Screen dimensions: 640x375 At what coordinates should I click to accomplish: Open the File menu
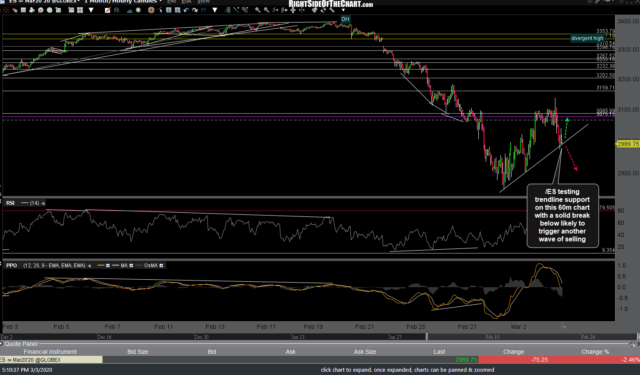(x=171, y=1)
